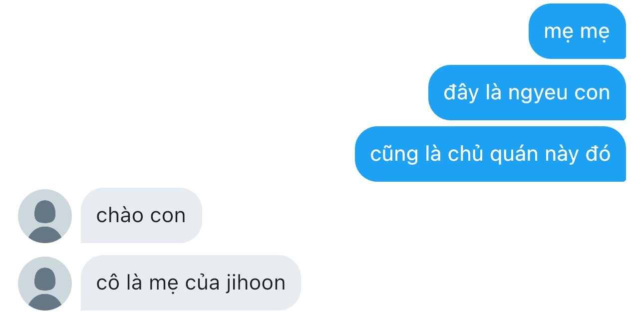
Task: Open the sender avatar beside "chào con"
Action: [45, 216]
